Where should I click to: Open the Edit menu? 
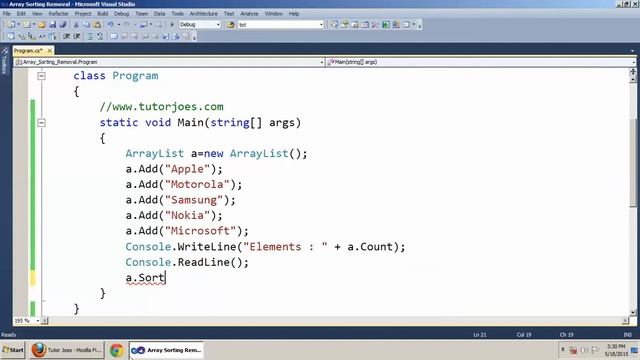(x=21, y=13)
